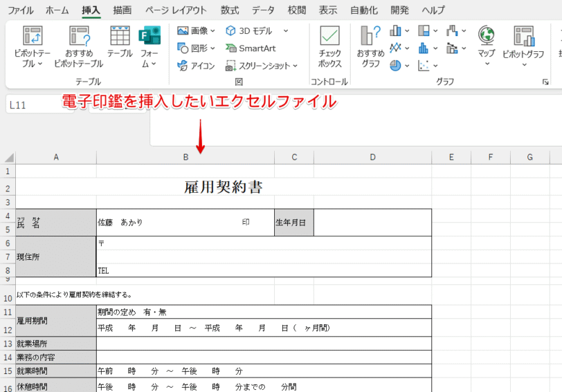The width and height of the screenshot is (562, 392).
Task: Select the 現住所 cell
Action: click(56, 256)
